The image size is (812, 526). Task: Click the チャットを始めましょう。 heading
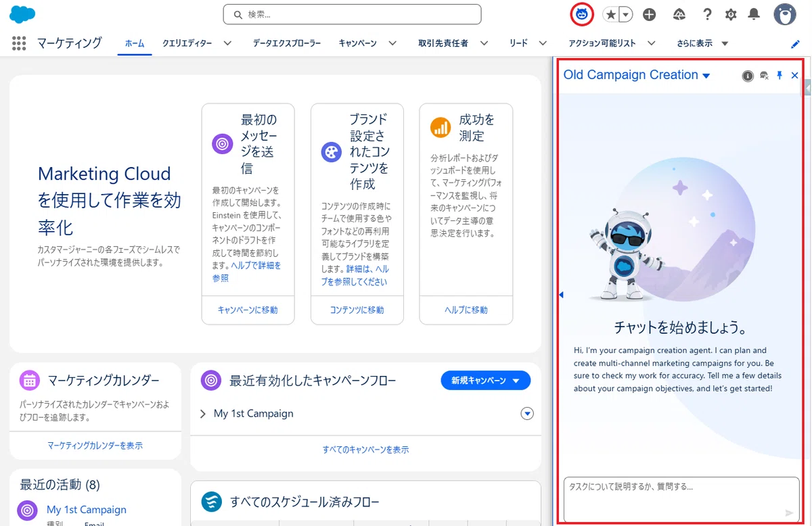click(x=680, y=328)
